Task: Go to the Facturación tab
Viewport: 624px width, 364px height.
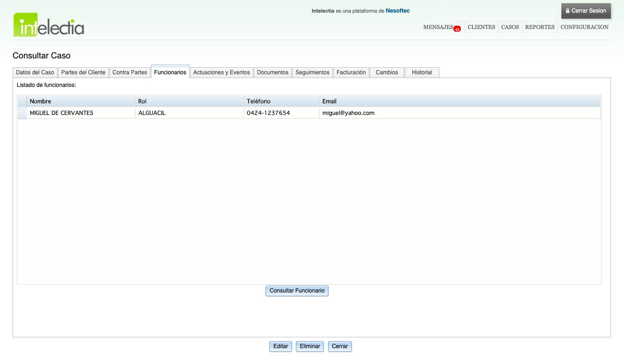Action: [x=351, y=72]
